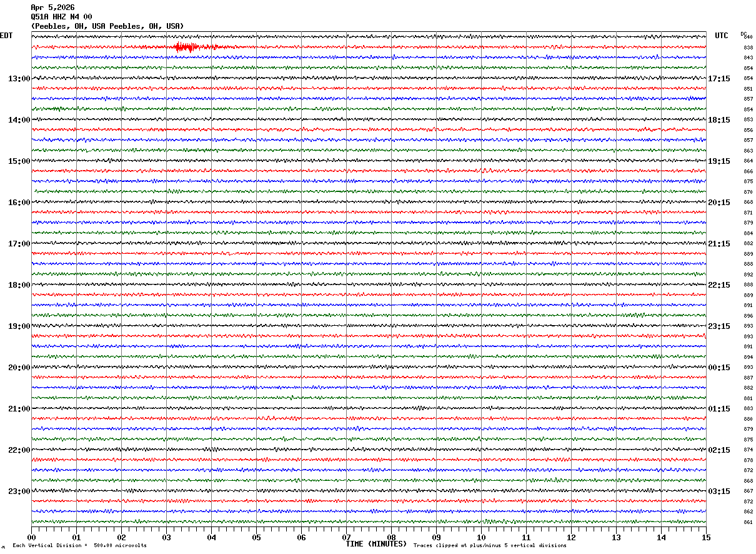This screenshot has height=554, width=756.
Task: Click the DC column header
Action: point(744,33)
